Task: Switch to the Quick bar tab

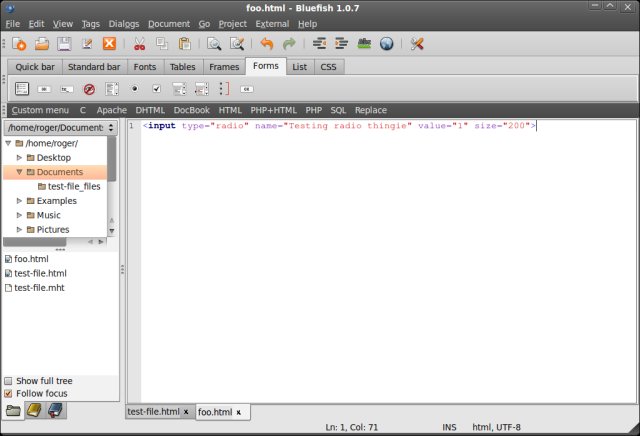Action: click(35, 67)
